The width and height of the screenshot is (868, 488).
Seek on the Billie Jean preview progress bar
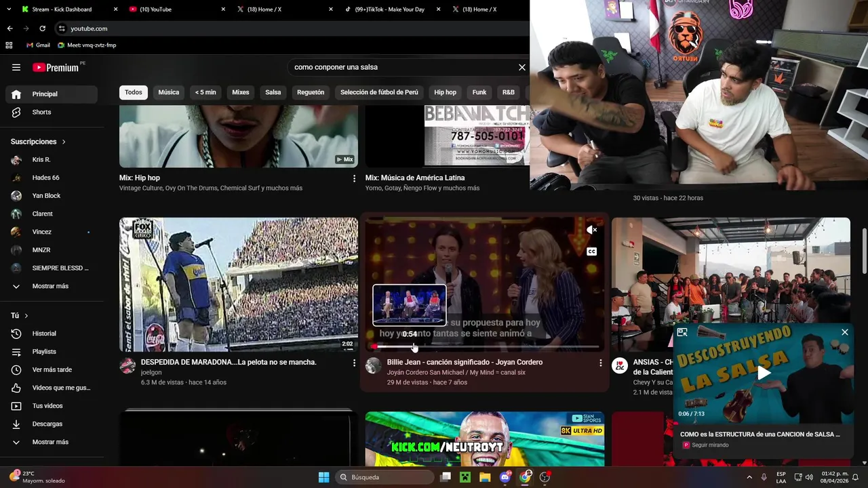point(485,347)
